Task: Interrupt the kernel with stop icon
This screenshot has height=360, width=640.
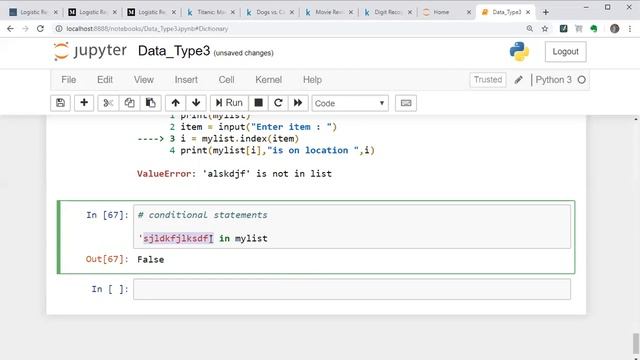Action: [x=258, y=103]
